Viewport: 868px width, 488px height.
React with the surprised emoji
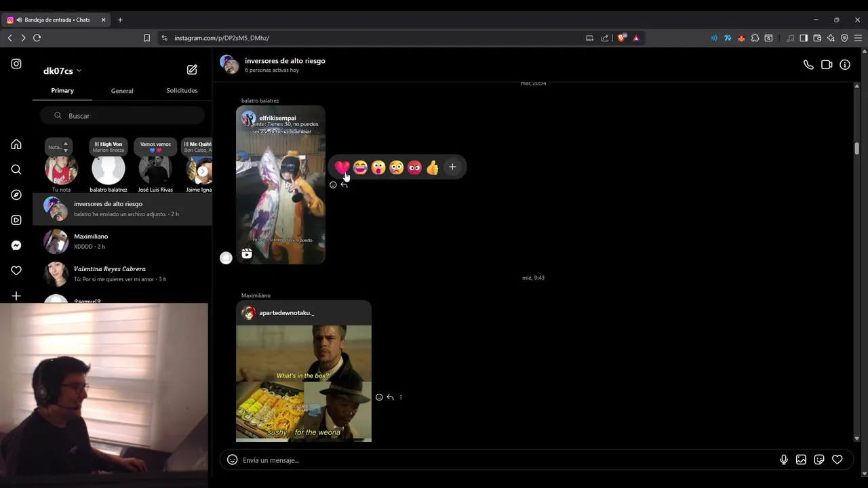pos(378,167)
